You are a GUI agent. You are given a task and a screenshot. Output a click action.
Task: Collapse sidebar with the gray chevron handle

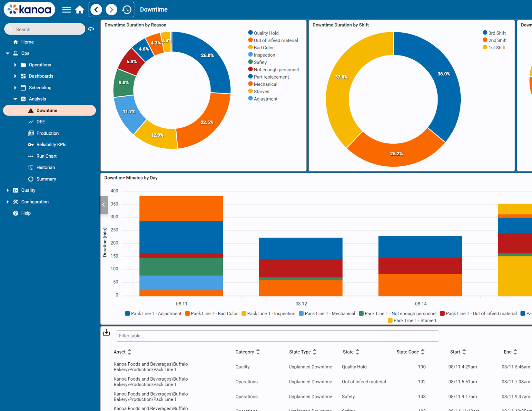click(103, 204)
